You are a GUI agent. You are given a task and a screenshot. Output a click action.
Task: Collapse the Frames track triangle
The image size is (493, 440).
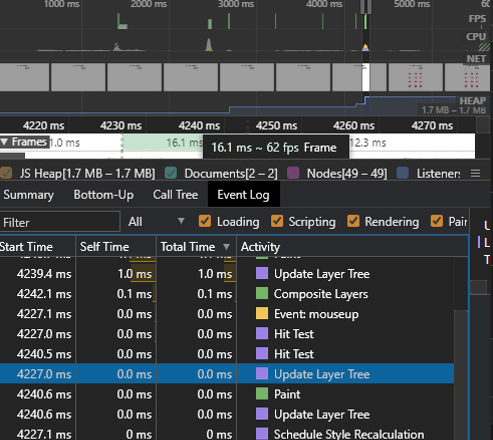pyautogui.click(x=4, y=142)
